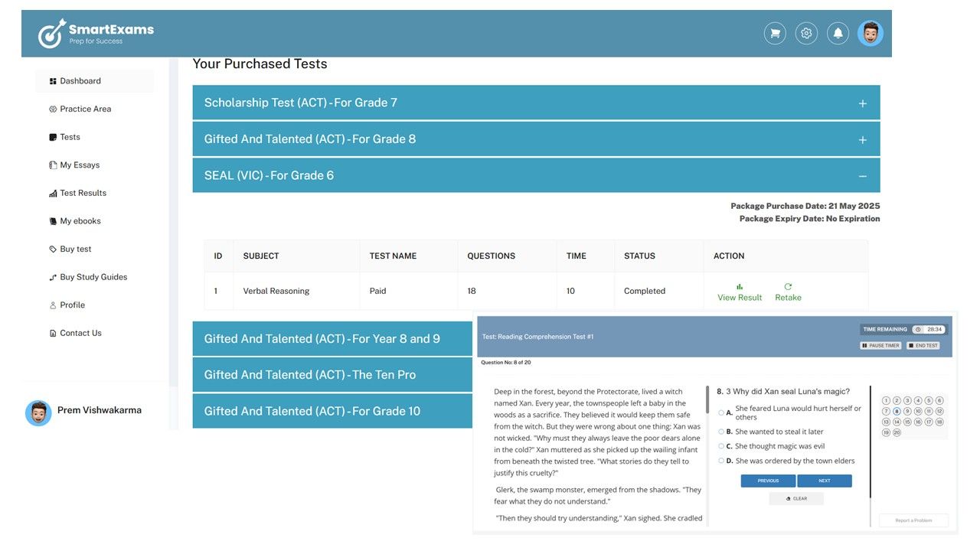Click the passage scrollbar in reading panel
Screen dimensions: 980x551
pos(707,400)
